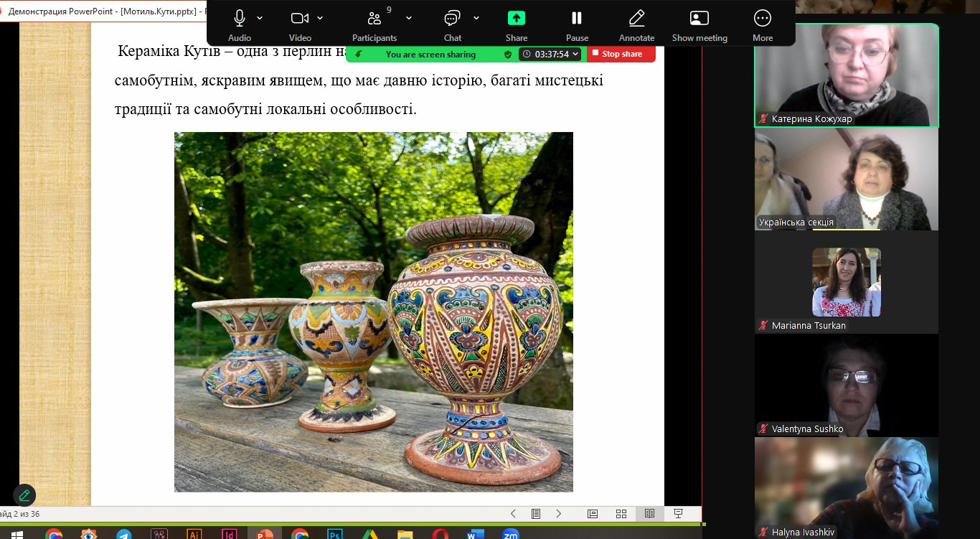The image size is (980, 539).
Task: Switch to Slide Sorter view
Action: click(621, 514)
